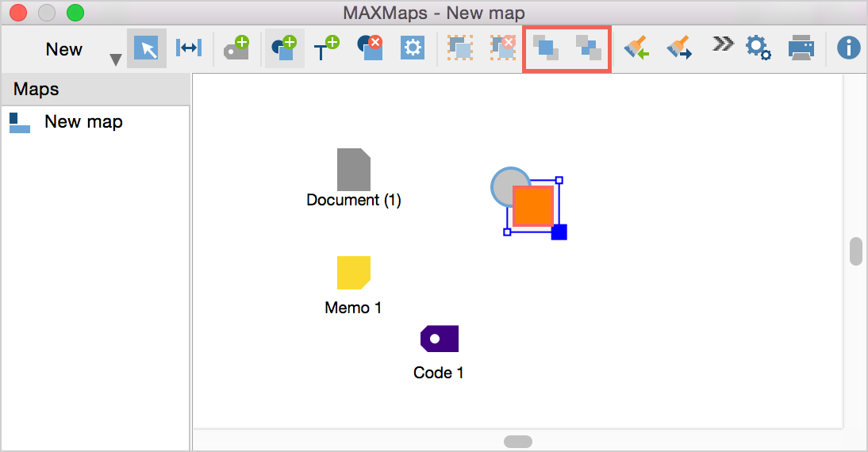Click the add code tag icon

tap(236, 48)
